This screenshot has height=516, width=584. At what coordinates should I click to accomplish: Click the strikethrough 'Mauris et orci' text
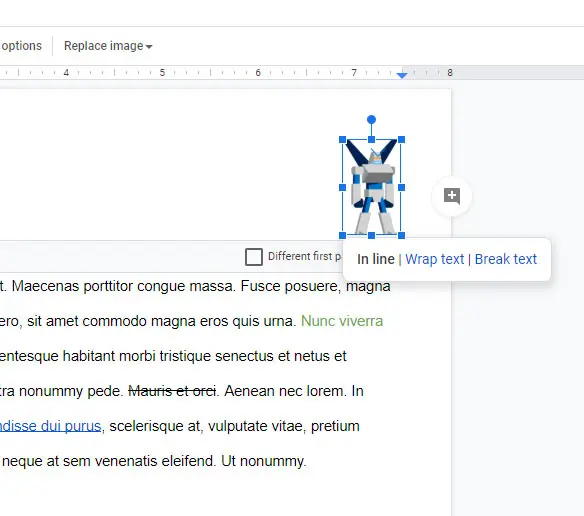tap(172, 391)
